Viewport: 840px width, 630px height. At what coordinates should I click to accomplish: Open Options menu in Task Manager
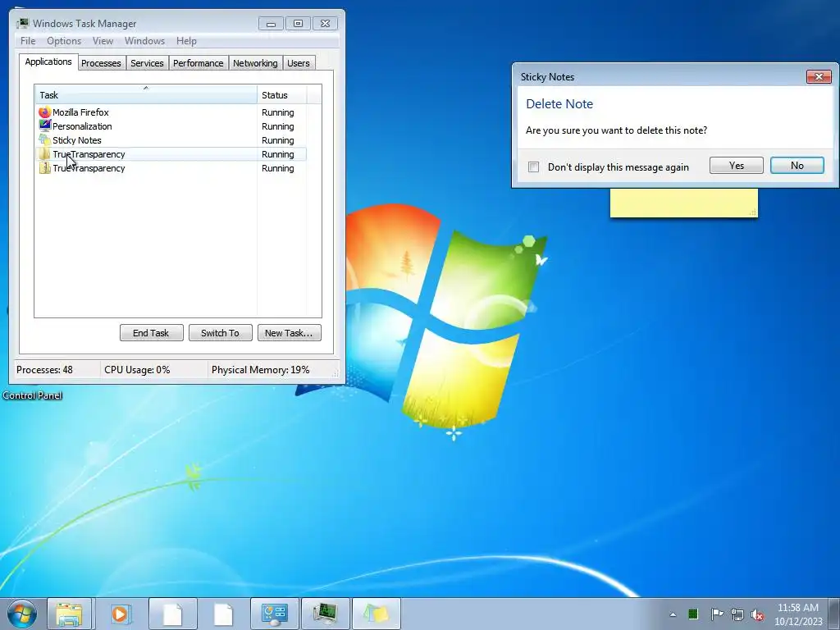[x=64, y=41]
